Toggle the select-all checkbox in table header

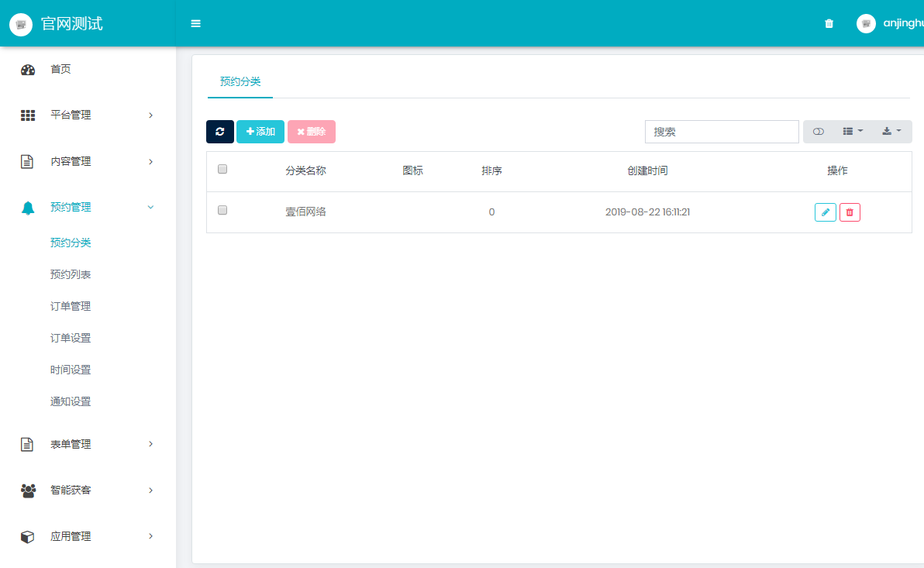(x=222, y=170)
